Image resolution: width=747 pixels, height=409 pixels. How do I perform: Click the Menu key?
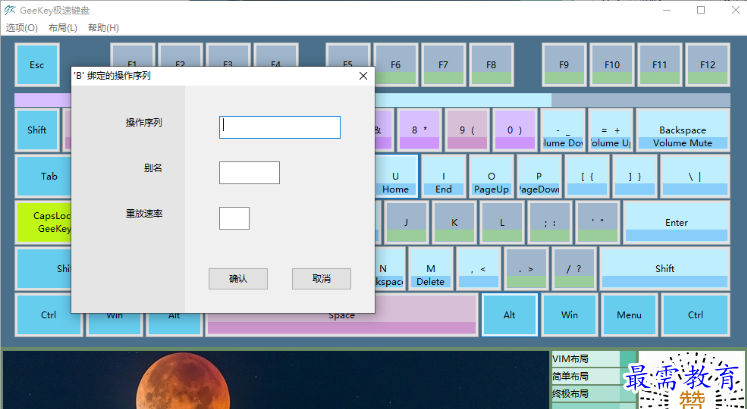point(629,315)
